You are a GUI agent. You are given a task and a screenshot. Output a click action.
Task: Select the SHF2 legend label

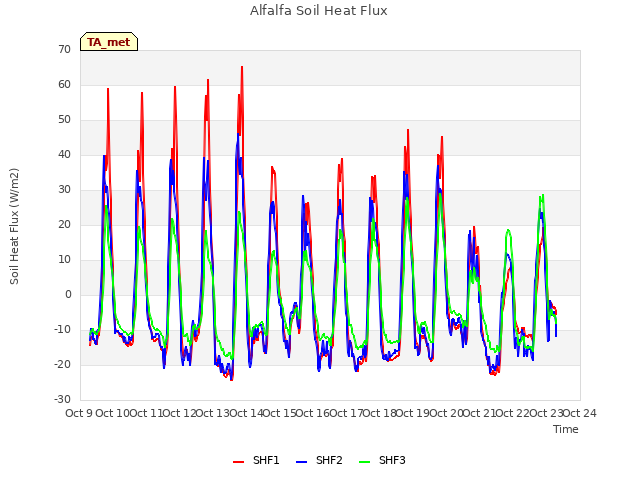pos(329,460)
